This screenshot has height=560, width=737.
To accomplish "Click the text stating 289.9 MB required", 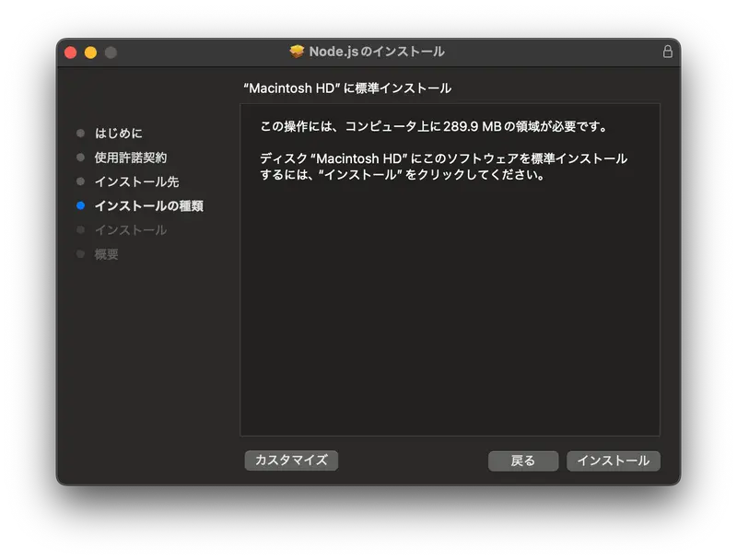I will (433, 126).
